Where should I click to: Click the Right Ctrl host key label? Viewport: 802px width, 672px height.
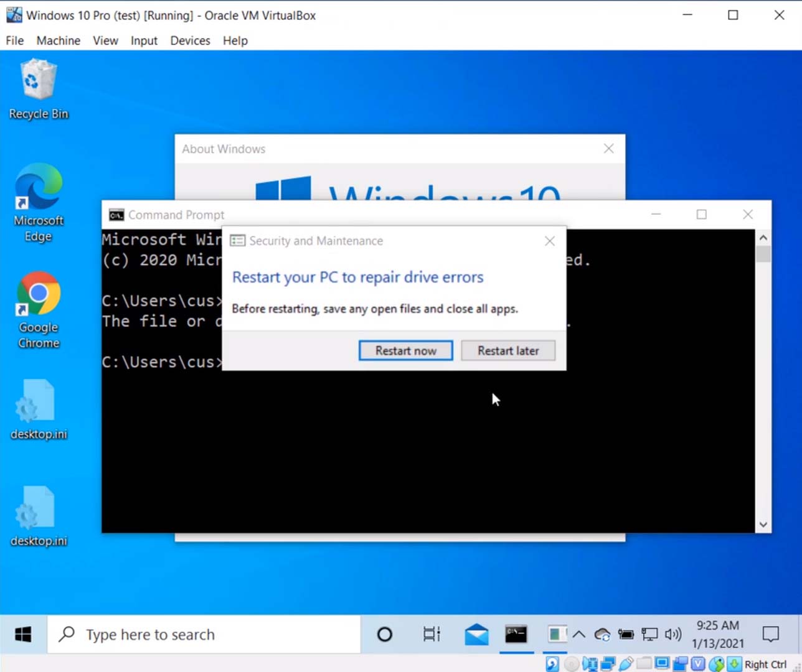coord(766,664)
